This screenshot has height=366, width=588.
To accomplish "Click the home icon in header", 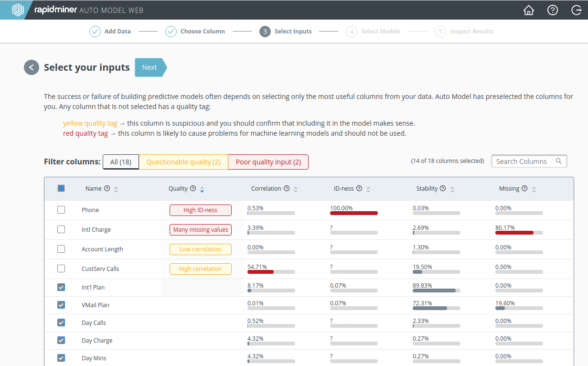I will pos(529,10).
